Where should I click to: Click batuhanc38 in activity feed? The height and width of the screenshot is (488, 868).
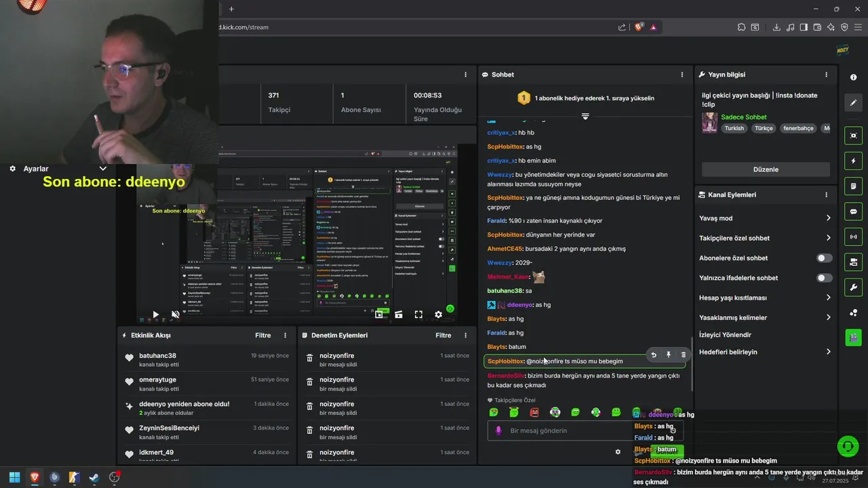[x=157, y=356]
